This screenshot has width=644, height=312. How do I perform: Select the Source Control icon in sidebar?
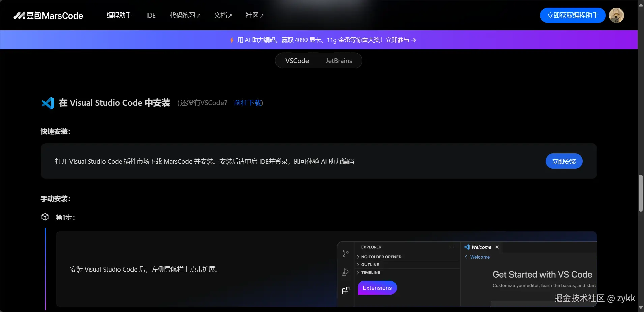coord(345,253)
